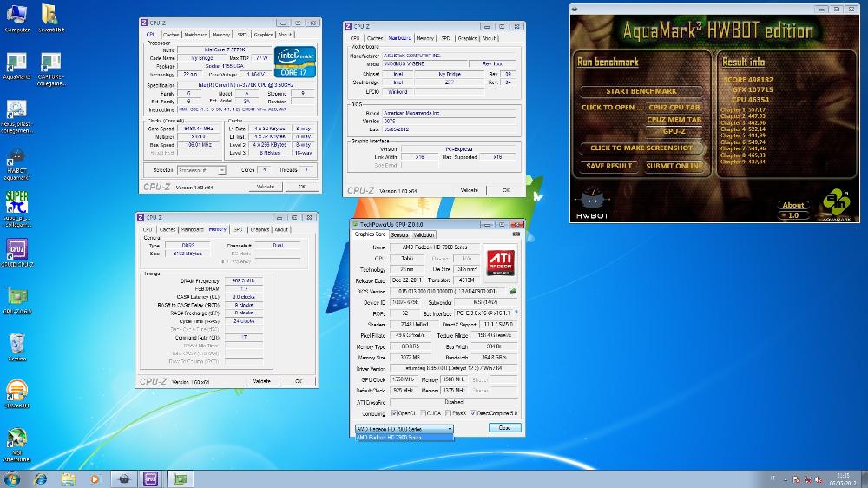The width and height of the screenshot is (868, 488).
Task: Open Caches tab in the CPU-Z CPU window
Action: click(171, 35)
